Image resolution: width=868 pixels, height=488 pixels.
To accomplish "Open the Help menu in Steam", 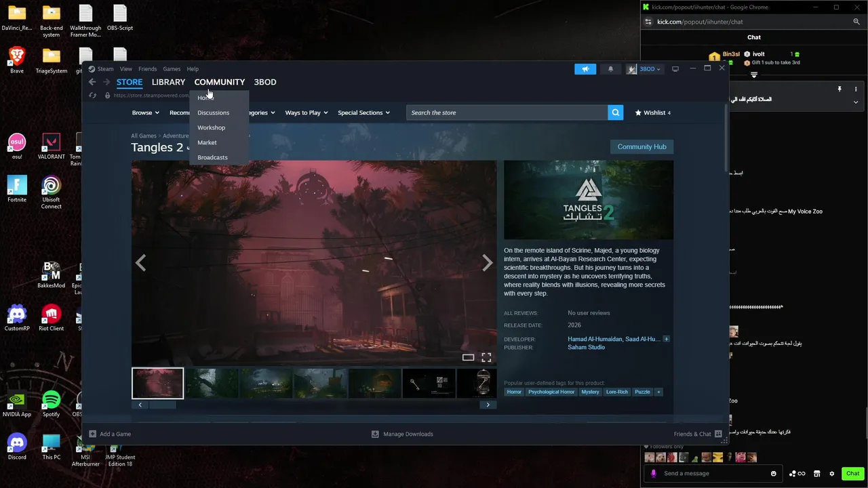I will click(x=193, y=69).
